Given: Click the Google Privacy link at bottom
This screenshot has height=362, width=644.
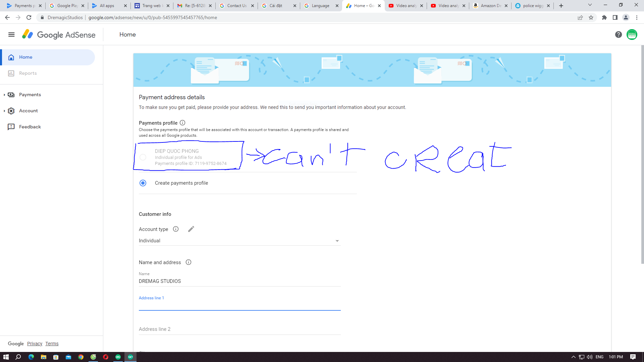Looking at the screenshot, I should point(35,344).
